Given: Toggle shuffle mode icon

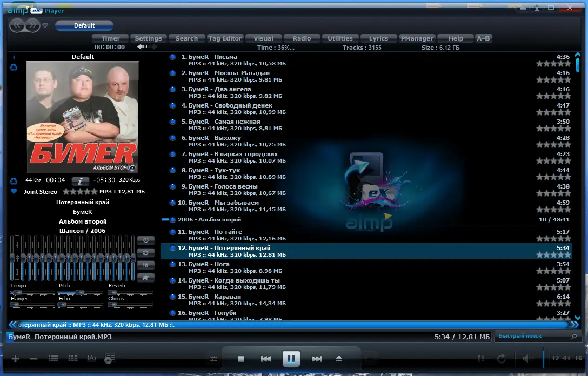Looking at the screenshot, I should [481, 359].
